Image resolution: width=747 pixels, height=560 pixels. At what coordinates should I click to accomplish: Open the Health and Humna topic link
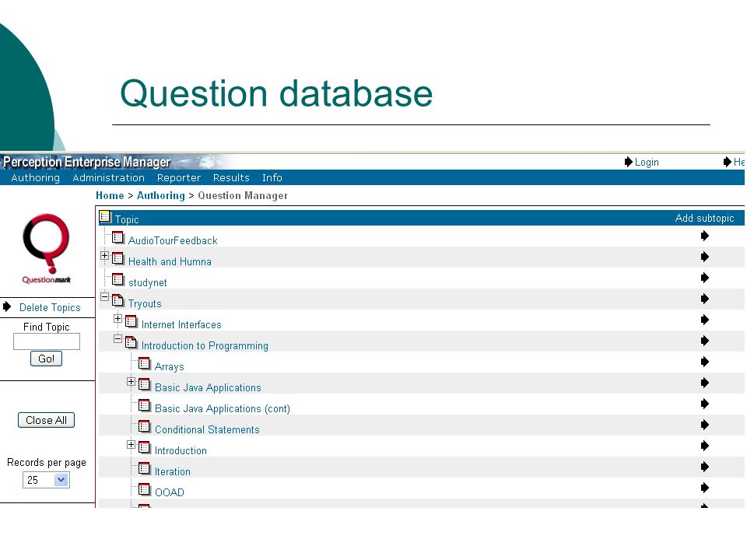point(170,261)
